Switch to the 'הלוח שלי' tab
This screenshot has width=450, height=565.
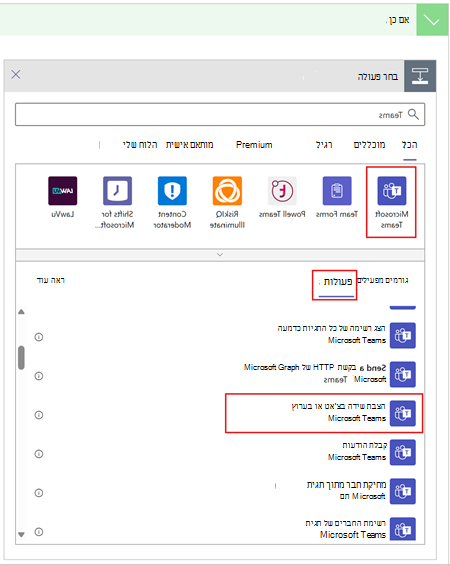(140, 145)
